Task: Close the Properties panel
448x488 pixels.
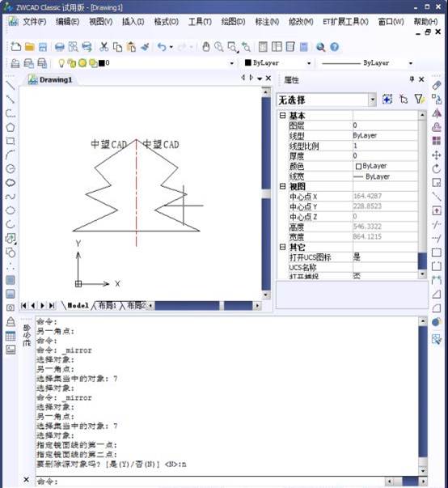Action: point(421,79)
